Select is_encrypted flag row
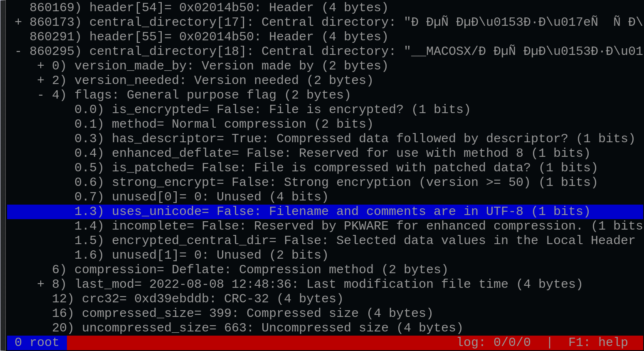 (325, 109)
